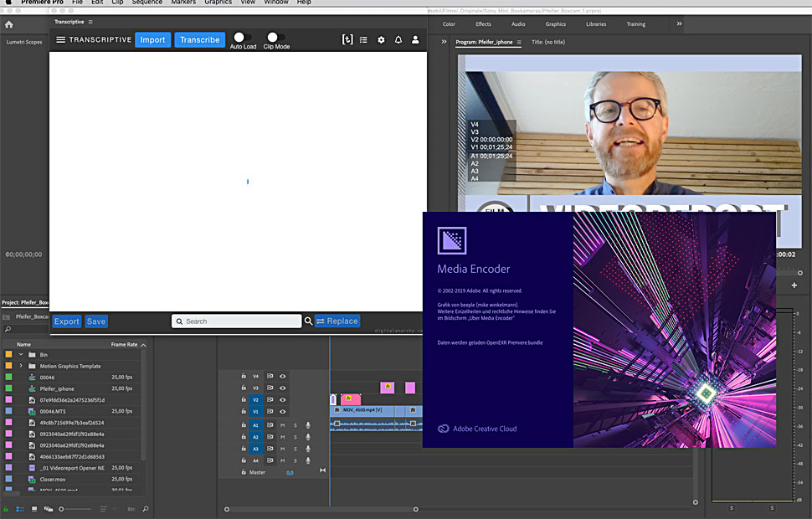Toggle sync lock for track V3

click(270, 388)
